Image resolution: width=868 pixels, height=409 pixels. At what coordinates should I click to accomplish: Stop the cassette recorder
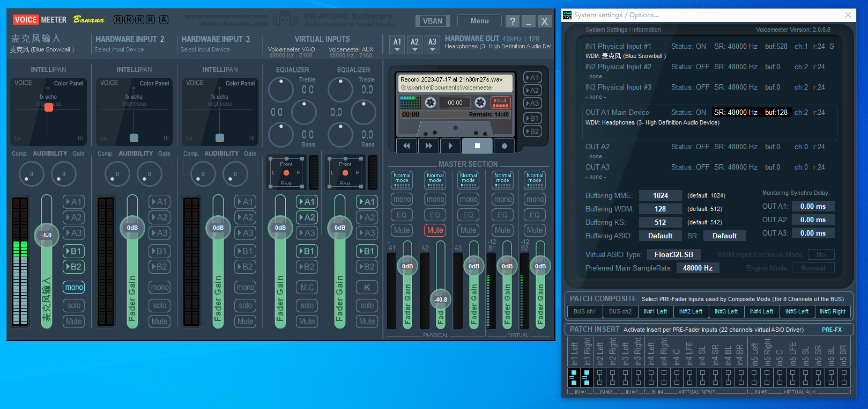click(x=477, y=145)
